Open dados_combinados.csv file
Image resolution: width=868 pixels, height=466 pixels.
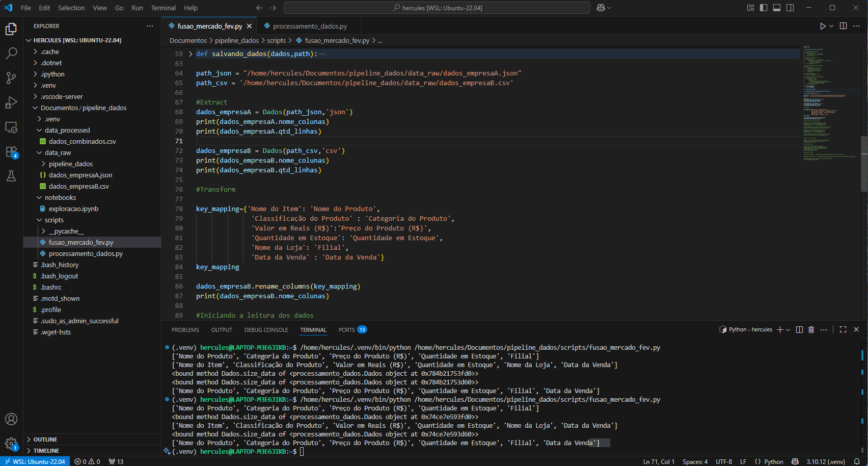pyautogui.click(x=92, y=141)
